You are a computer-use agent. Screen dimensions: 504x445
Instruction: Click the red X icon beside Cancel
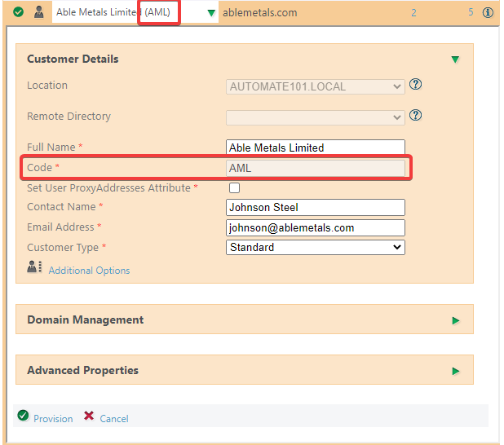(x=89, y=416)
